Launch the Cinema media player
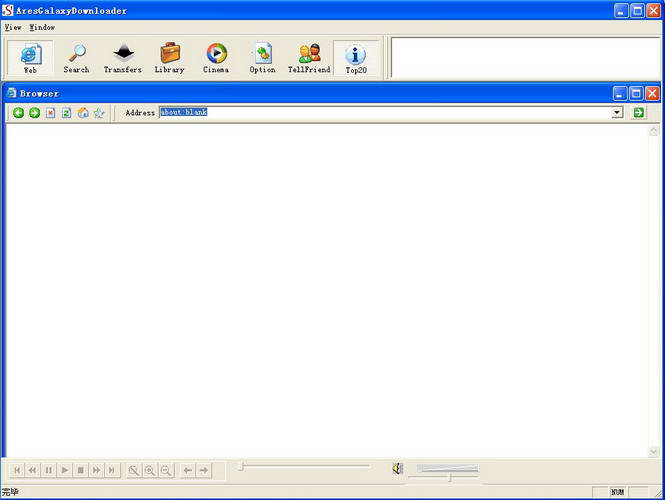Screen dimensions: 665x500 click(216, 58)
